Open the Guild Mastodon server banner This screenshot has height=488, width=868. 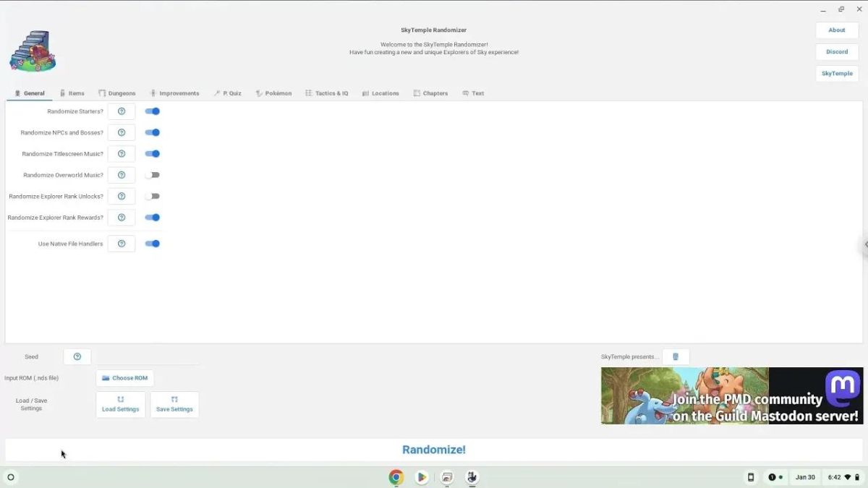(732, 395)
